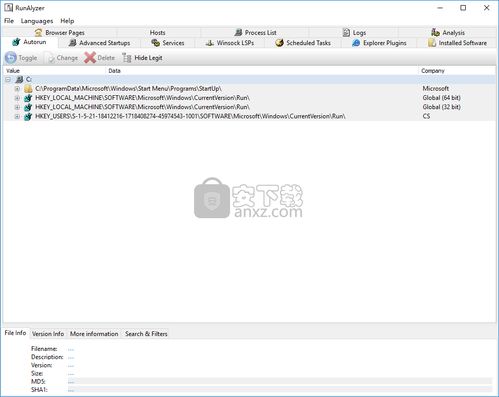Screen dimensions: 499x397
Task: Click the Global (32 bit) row icon
Action: point(28,107)
